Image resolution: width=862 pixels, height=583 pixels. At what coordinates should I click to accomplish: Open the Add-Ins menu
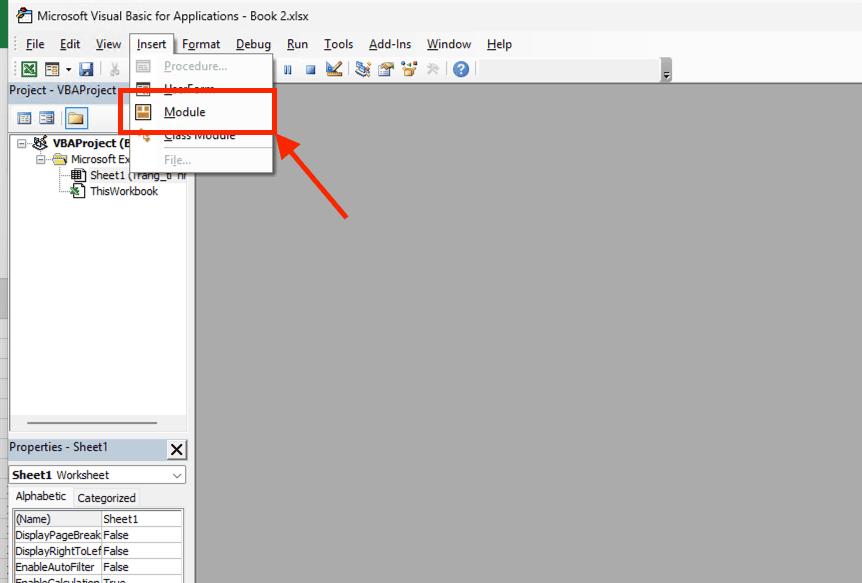point(390,44)
